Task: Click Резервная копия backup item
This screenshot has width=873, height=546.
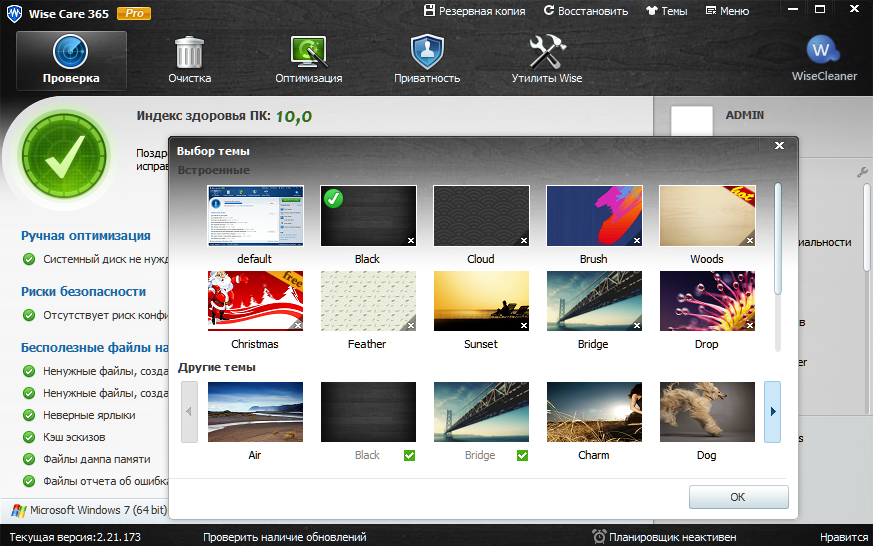Action: (474, 11)
